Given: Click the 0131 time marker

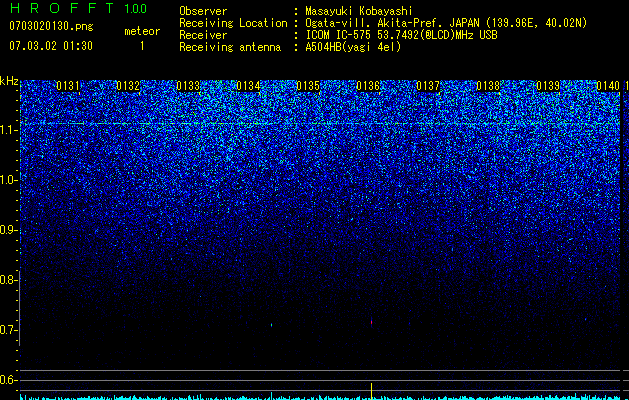Looking at the screenshot, I should click(x=68, y=86).
